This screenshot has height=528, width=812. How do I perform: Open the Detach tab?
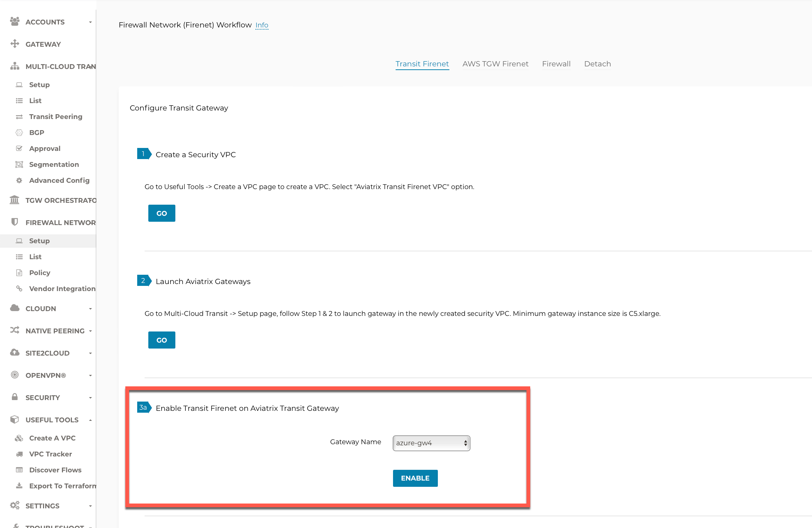coord(597,64)
